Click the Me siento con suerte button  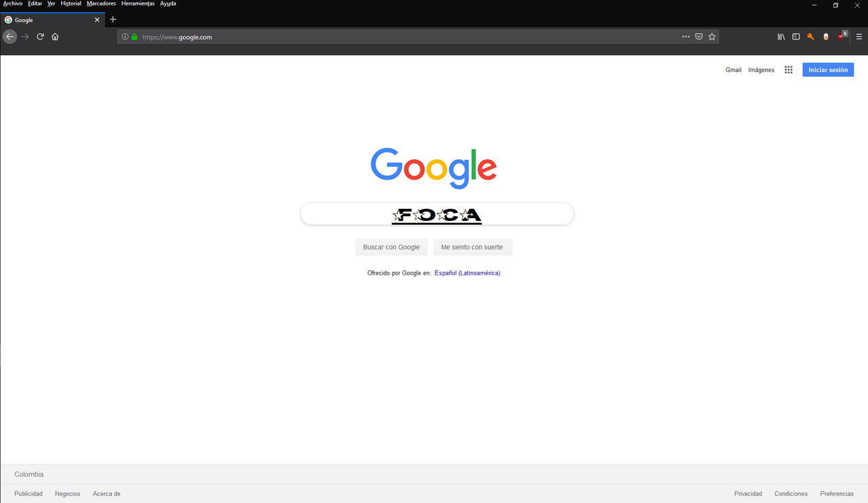[473, 247]
